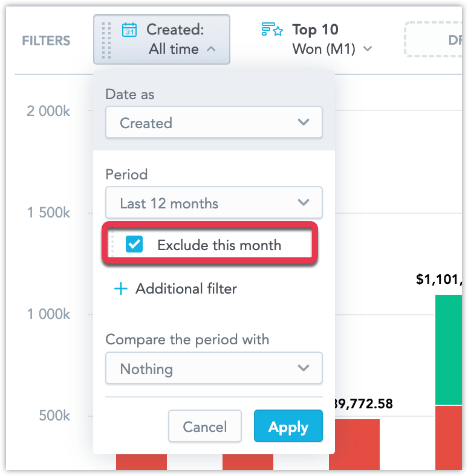
Task: Click the calendar icon in Created filter
Action: pos(129,30)
